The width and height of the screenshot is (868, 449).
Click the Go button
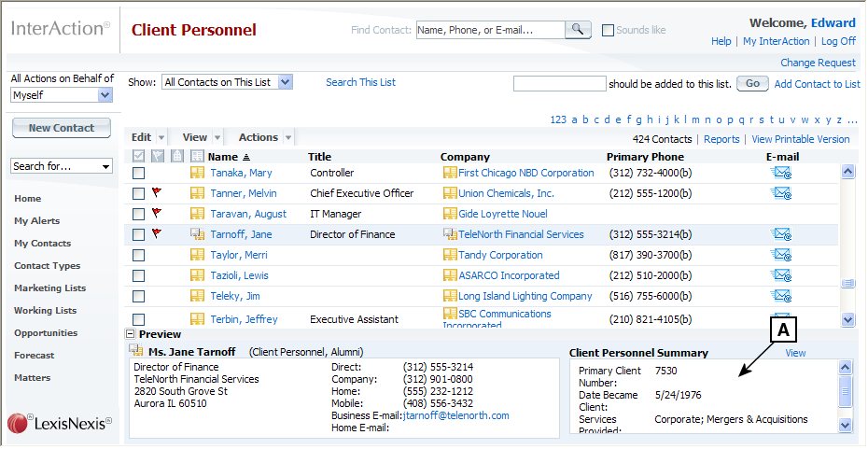click(752, 84)
